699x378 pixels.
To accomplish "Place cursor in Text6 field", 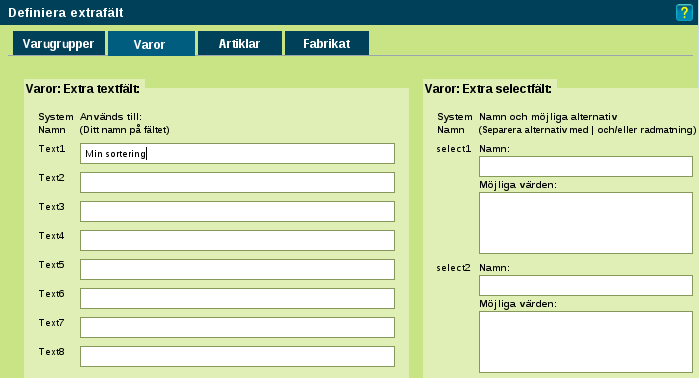I will 237,298.
